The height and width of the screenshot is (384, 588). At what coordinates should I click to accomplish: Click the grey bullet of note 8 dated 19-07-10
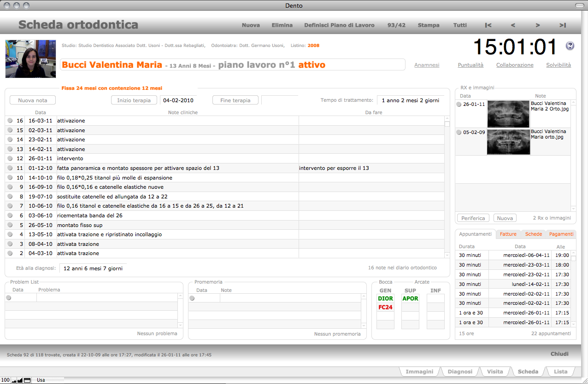coord(10,197)
